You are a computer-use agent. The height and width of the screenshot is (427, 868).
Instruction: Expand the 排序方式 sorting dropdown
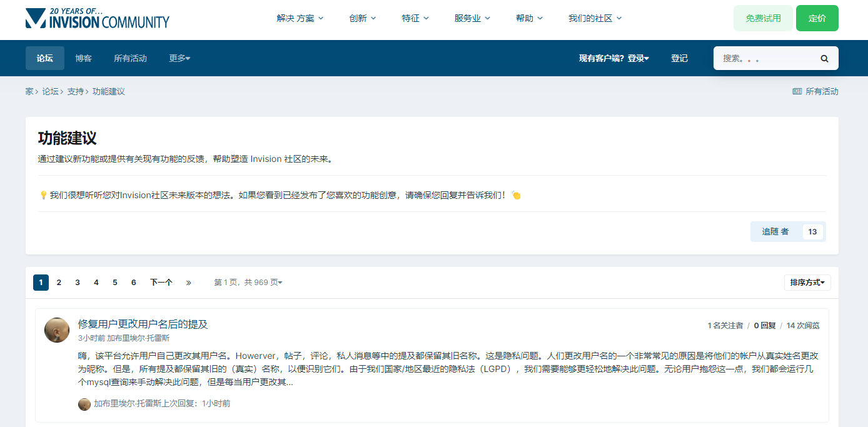(807, 282)
